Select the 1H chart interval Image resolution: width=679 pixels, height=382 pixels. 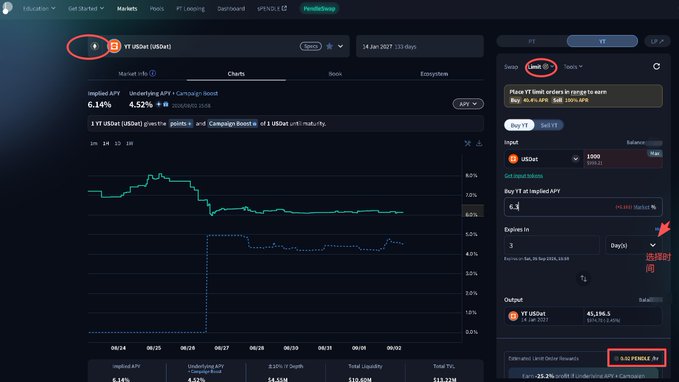106,143
